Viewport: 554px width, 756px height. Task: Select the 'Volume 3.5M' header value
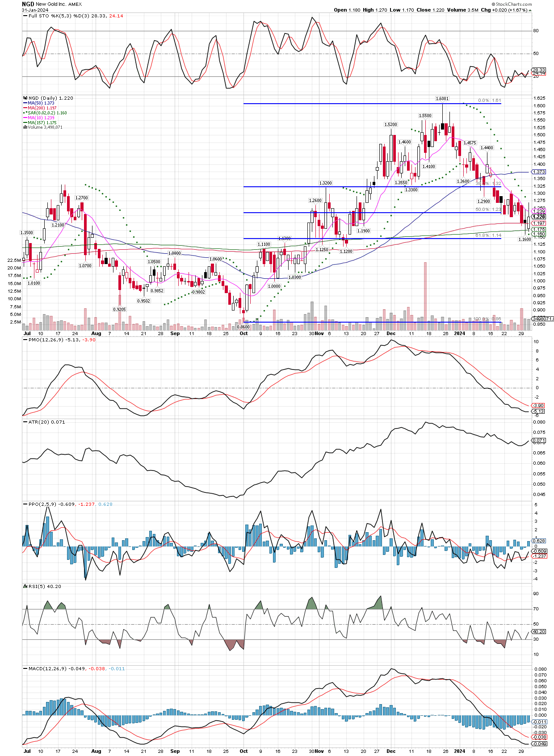[x=462, y=10]
